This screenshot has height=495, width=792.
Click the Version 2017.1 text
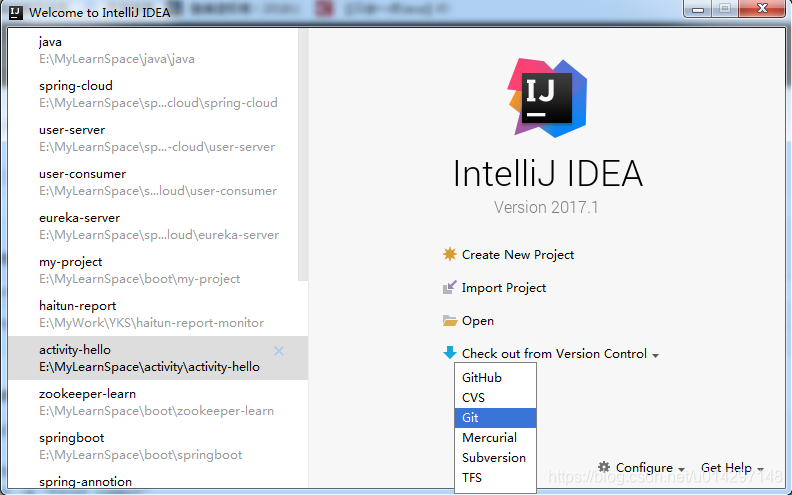pyautogui.click(x=546, y=207)
